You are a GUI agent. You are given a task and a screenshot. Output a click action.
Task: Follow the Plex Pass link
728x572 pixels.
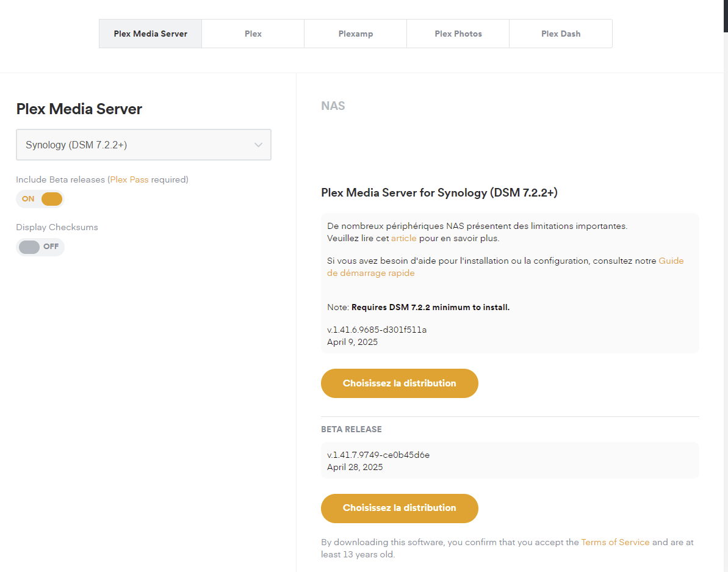[129, 179]
